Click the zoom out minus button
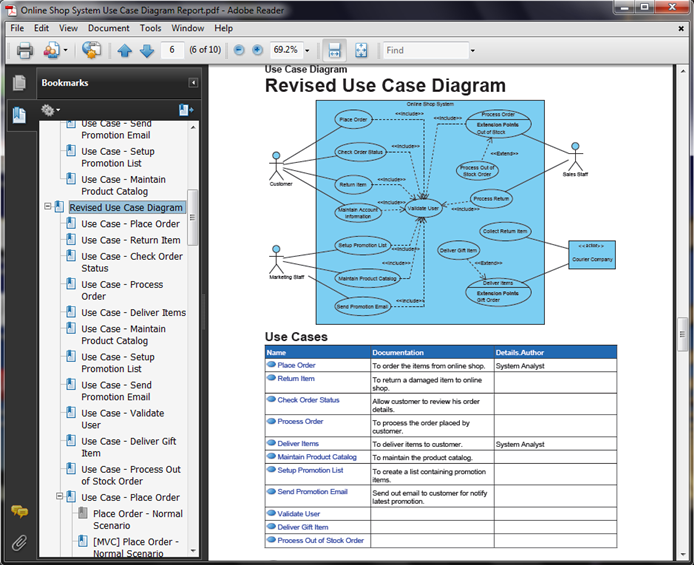Screen dimensions: 694x565 click(239, 50)
